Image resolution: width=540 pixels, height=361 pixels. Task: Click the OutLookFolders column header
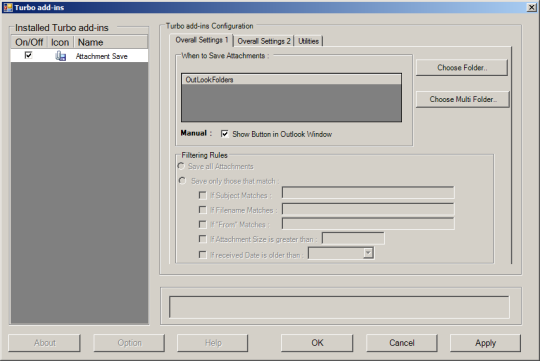[x=291, y=80]
